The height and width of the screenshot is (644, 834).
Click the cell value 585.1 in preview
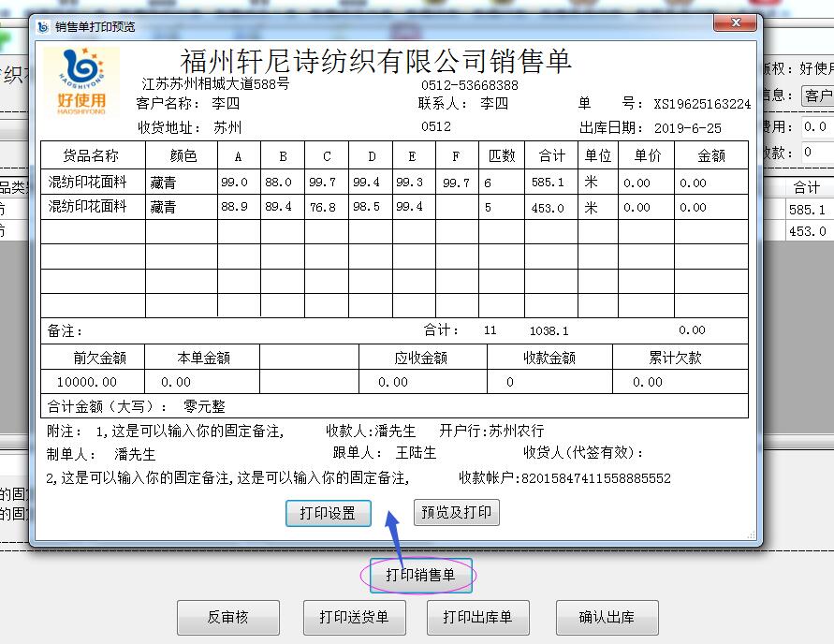click(548, 183)
